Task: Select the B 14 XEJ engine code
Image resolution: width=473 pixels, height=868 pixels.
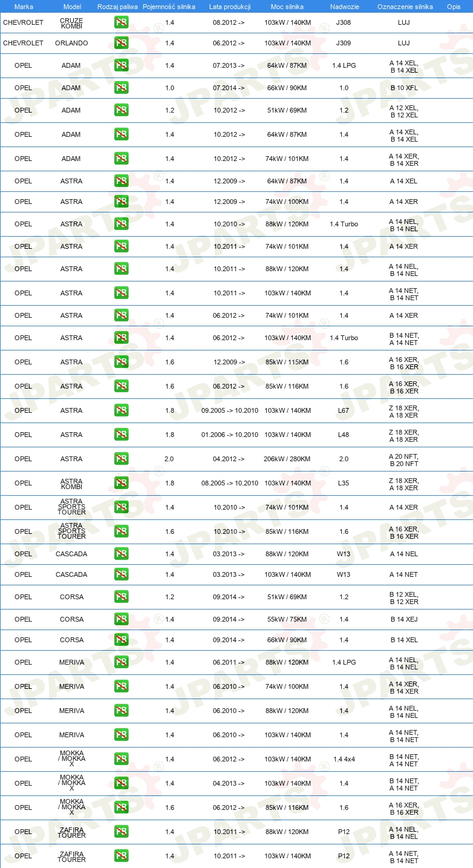Action: 404,619
